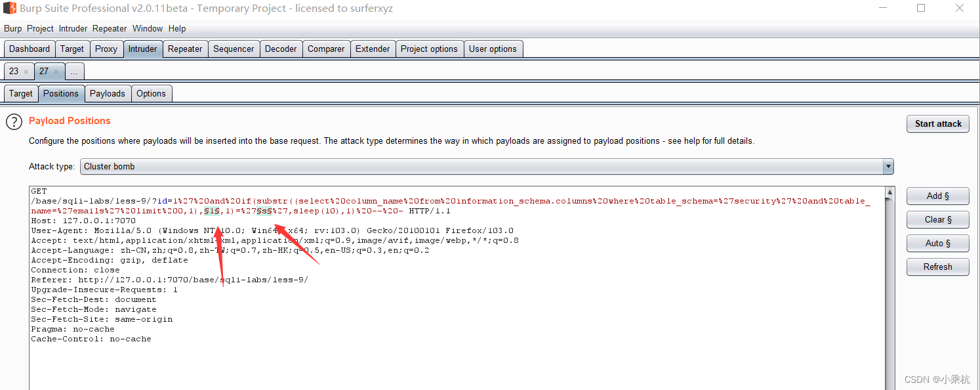
Task: Click the Payload Positions heading
Action: point(70,121)
